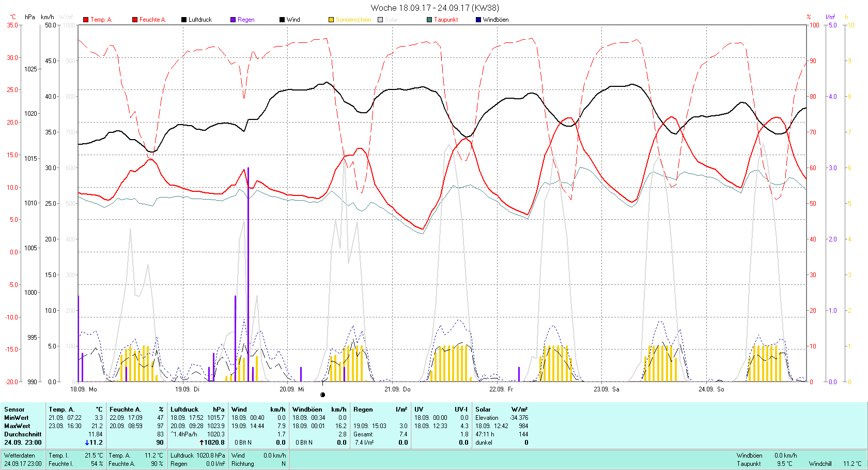Click the bottom bar pressure value 1020.8 hPa
This screenshot has height=470, width=868.
211,456
